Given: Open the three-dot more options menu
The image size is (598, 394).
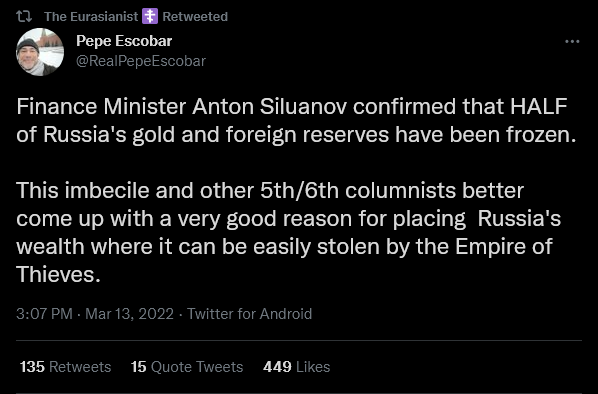Looking at the screenshot, I should [x=572, y=41].
